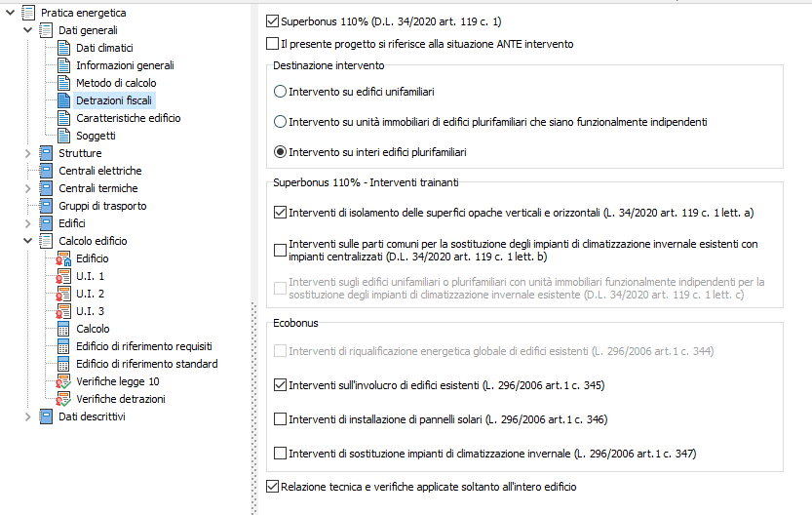Select the Edificio certificate house icon
The image size is (812, 515).
coord(63,258)
